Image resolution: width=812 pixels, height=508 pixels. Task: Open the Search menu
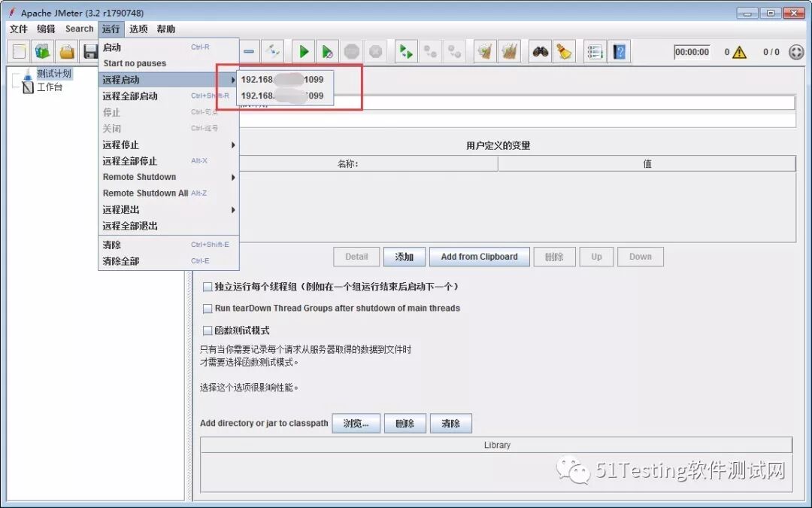79,29
